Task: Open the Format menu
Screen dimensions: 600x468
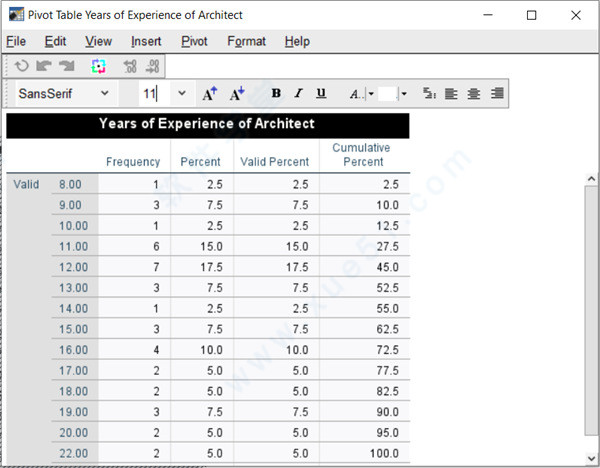Action: coord(246,41)
